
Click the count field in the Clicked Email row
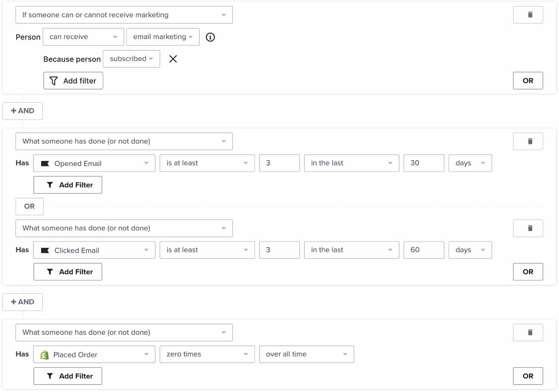pos(279,250)
